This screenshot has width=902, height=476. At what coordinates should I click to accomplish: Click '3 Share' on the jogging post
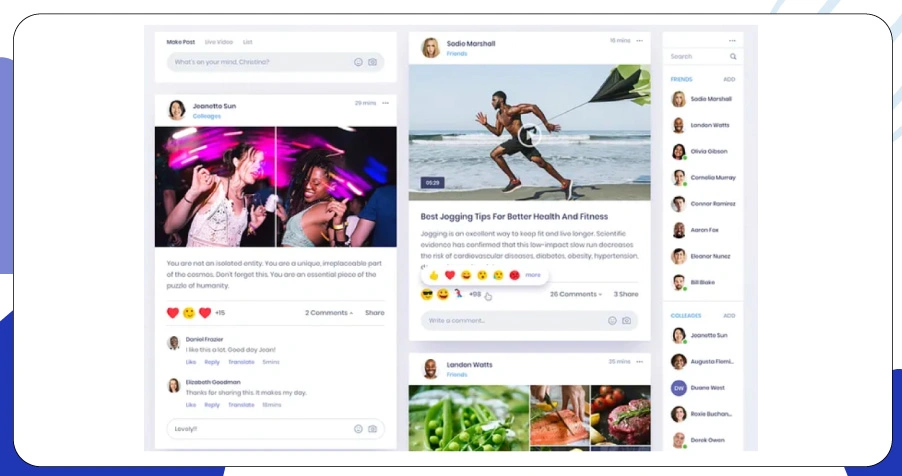click(626, 294)
